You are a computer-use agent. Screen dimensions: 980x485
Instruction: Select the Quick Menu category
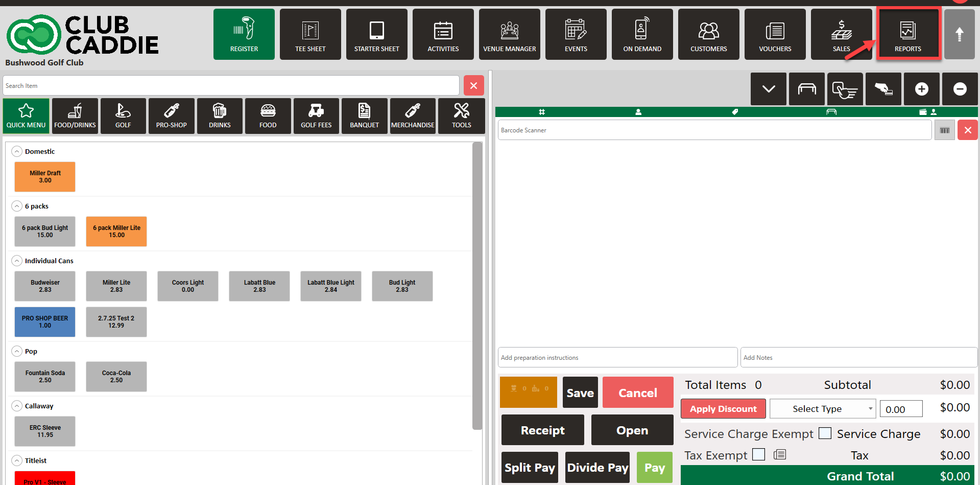point(26,116)
